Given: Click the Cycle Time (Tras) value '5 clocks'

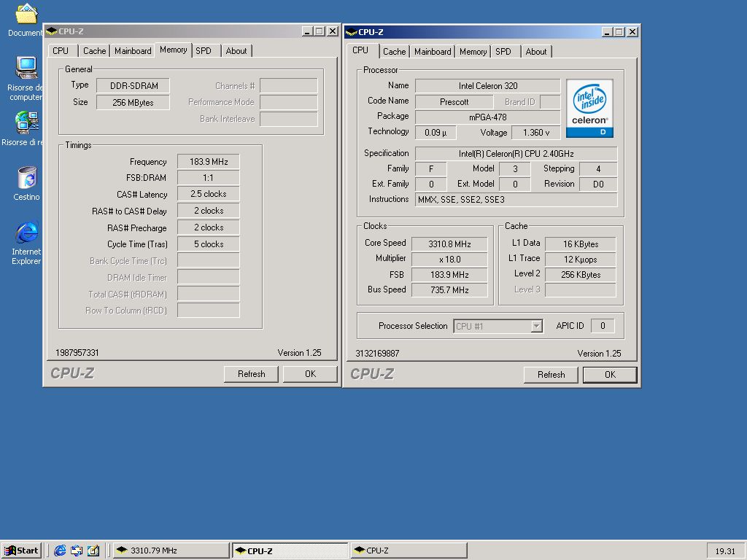Looking at the screenshot, I should click(x=208, y=244).
